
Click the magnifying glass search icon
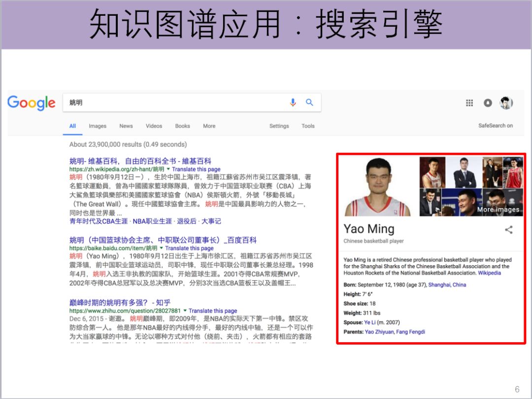pyautogui.click(x=309, y=102)
